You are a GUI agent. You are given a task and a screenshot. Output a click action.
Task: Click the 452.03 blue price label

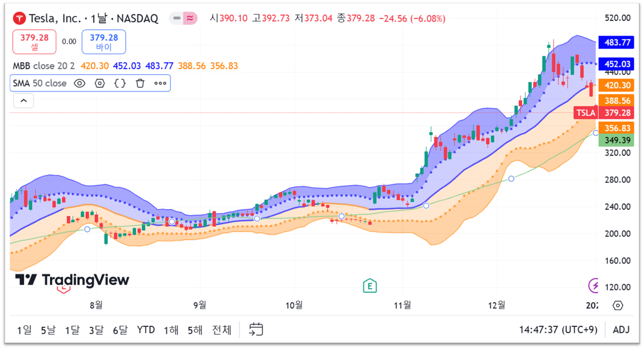point(617,64)
